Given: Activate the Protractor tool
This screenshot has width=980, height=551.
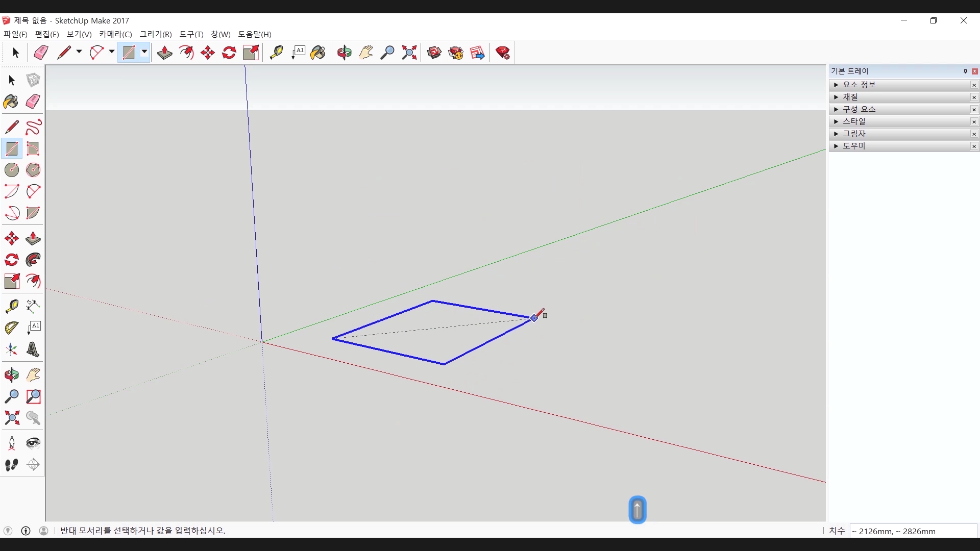Looking at the screenshot, I should pyautogui.click(x=12, y=328).
